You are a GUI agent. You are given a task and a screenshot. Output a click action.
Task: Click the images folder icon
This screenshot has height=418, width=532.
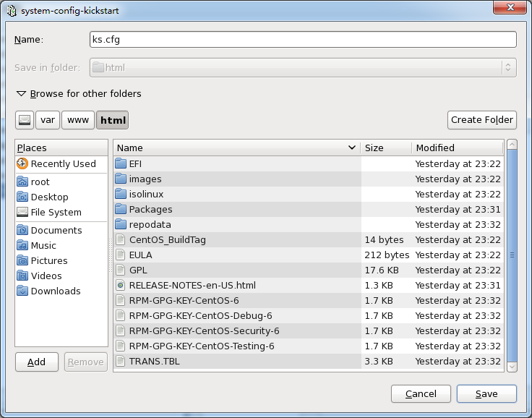121,179
